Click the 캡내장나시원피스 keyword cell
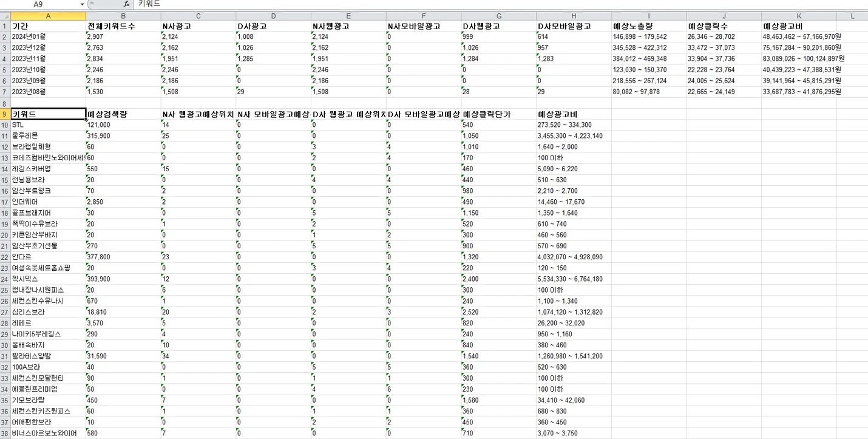This screenshot has height=439, width=868. pos(48,290)
